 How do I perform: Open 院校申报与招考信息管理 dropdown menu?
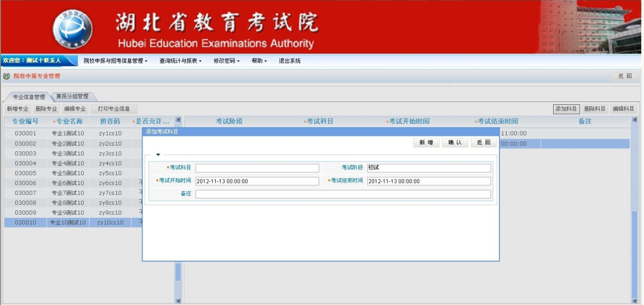coord(116,61)
